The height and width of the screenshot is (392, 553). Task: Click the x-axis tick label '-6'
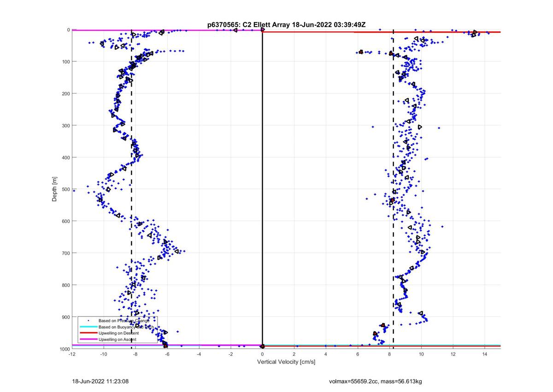[167, 354]
